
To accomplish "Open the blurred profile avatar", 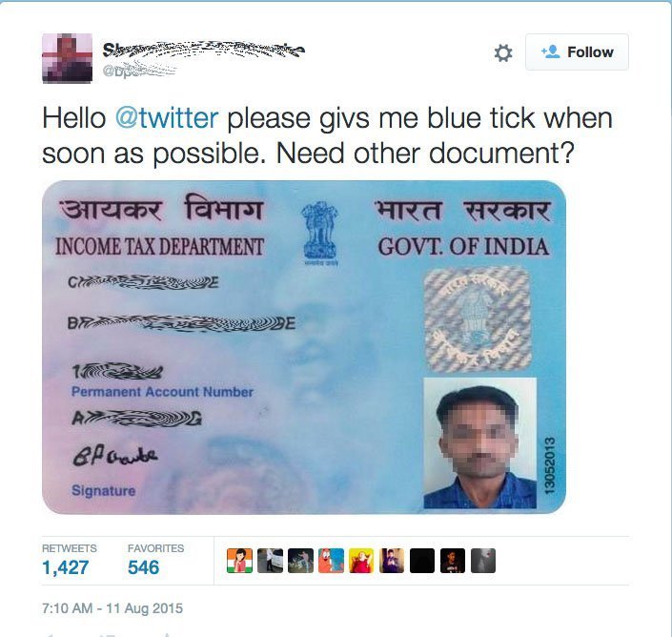I will coord(68,58).
